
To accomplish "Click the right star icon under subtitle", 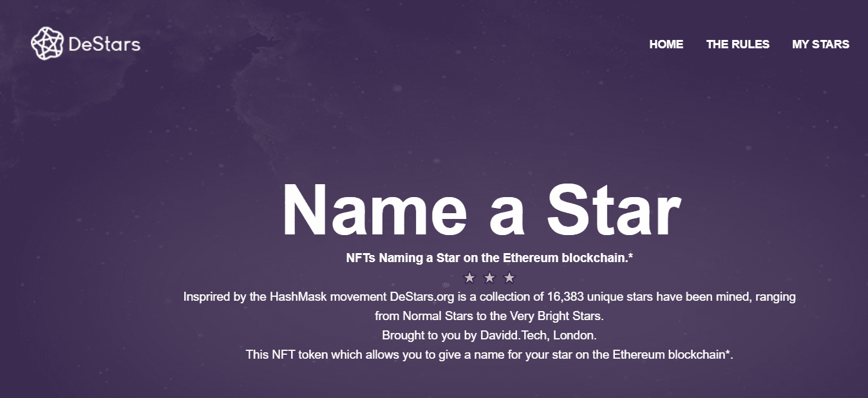I will coord(509,278).
